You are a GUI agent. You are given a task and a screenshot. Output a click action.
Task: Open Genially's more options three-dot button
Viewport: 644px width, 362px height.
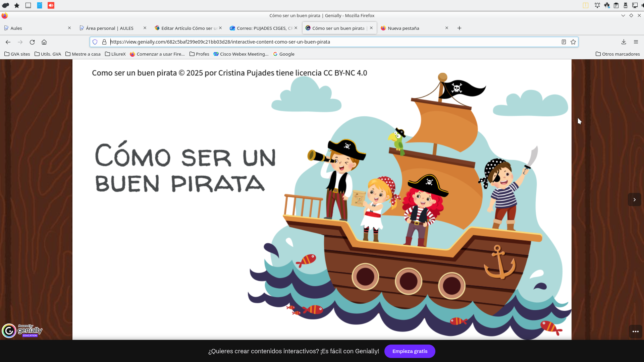pyautogui.click(x=635, y=331)
